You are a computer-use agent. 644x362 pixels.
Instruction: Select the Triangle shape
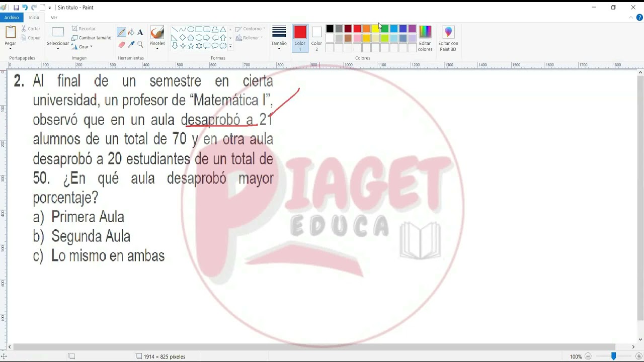pyautogui.click(x=223, y=29)
